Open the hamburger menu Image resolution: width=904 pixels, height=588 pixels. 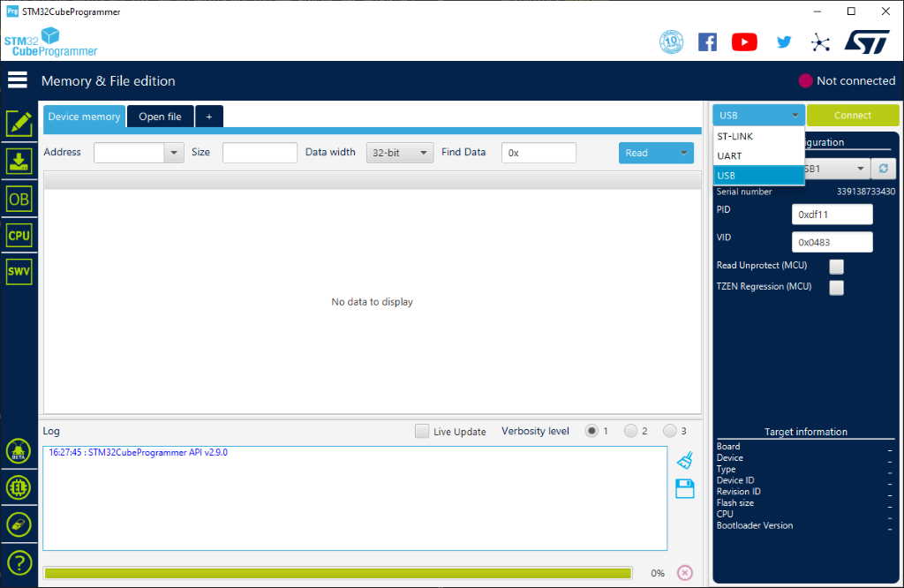coord(18,80)
